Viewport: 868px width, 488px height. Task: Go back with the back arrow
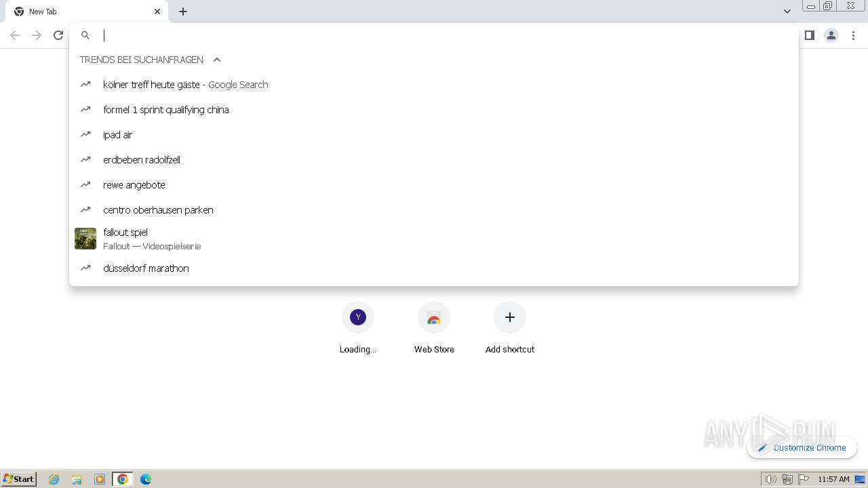point(15,35)
